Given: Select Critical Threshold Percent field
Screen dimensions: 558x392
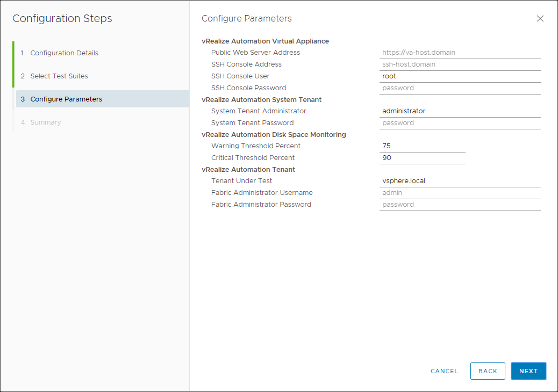Looking at the screenshot, I should (x=422, y=158).
